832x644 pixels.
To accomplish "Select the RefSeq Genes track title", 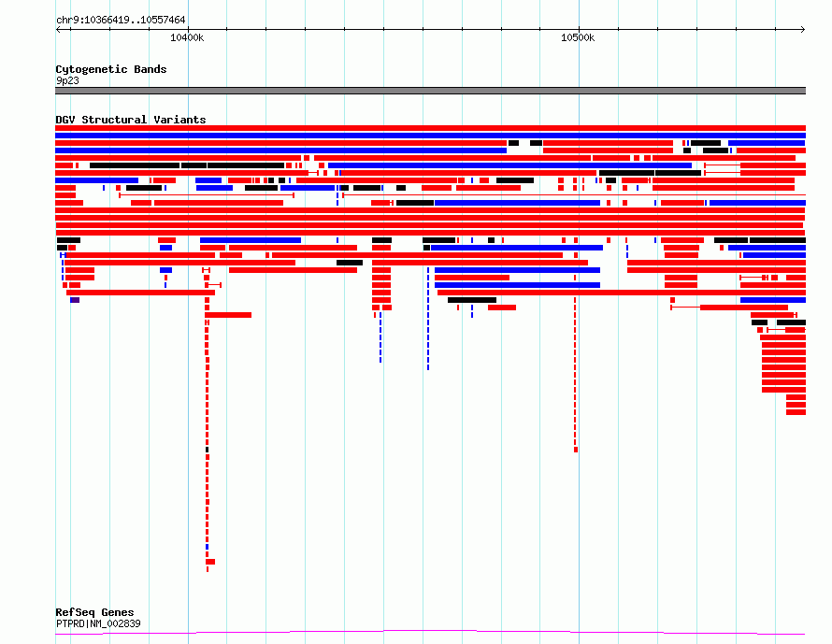I will pos(94,612).
